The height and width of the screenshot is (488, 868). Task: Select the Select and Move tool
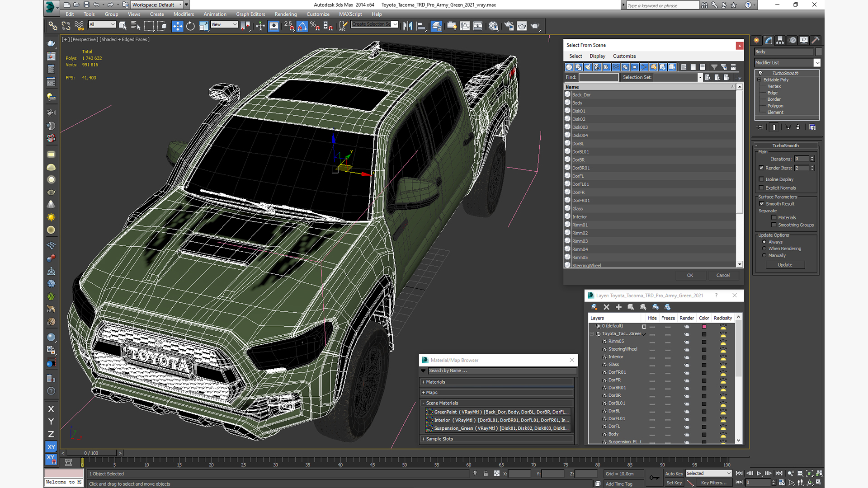(x=178, y=26)
